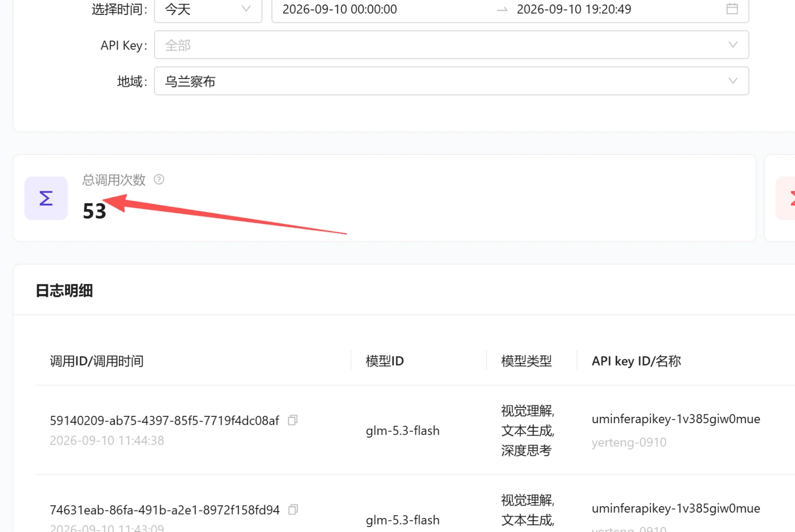Select uminferapikey-1v385giw0mue in the 74631eab row

pyautogui.click(x=676, y=509)
